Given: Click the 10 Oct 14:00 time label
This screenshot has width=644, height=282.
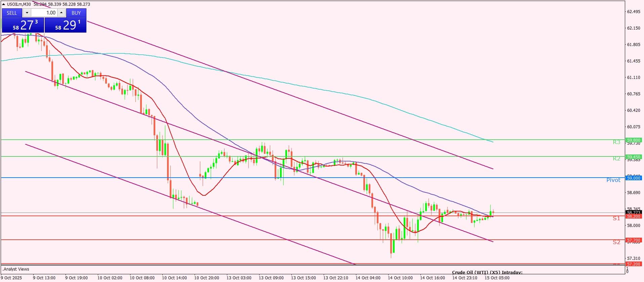Looking at the screenshot, I should point(174,278).
